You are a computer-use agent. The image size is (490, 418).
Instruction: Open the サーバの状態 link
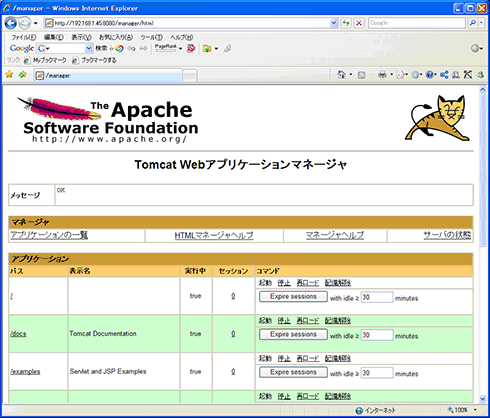point(447,235)
